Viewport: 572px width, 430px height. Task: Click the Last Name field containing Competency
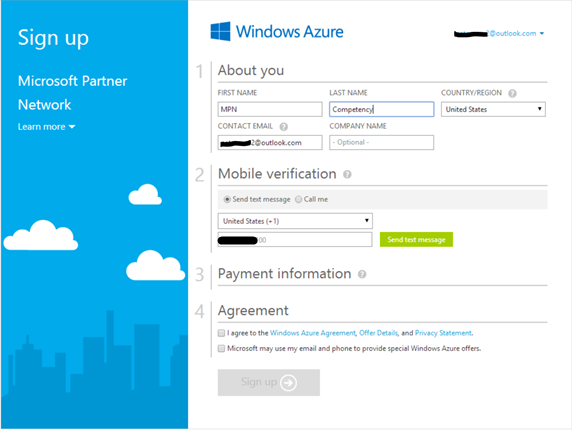click(382, 109)
